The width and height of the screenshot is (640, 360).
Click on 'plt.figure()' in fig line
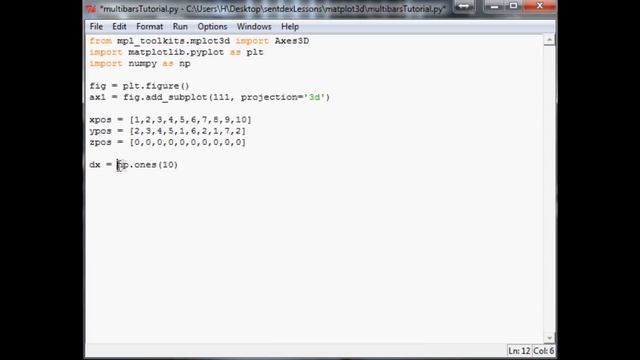[x=156, y=86]
